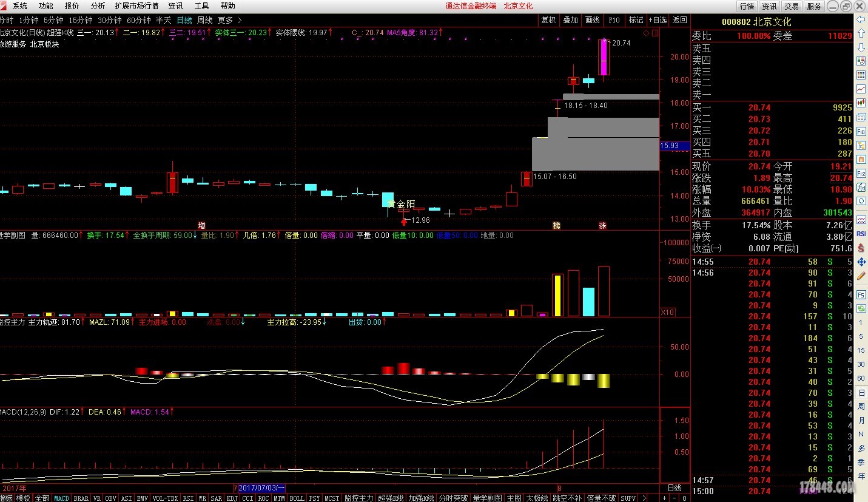Image resolution: width=868 pixels, height=502 pixels.
Task: Switch to the KDJ indicator tab
Action: [x=232, y=498]
